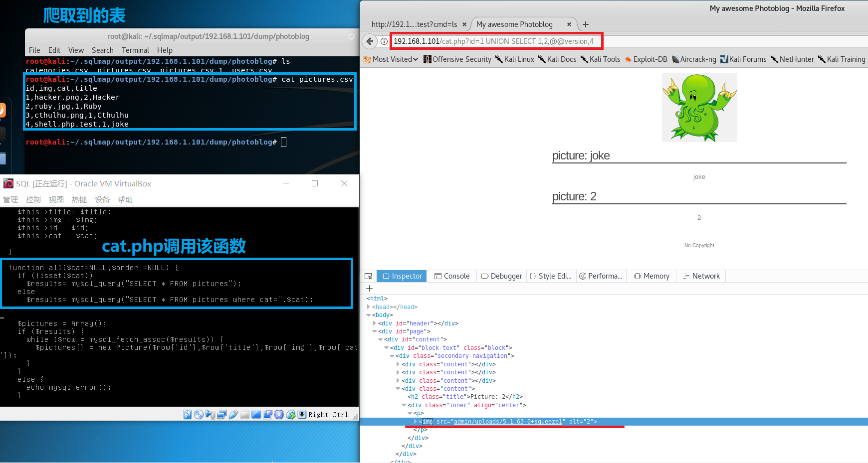Image resolution: width=868 pixels, height=463 pixels.
Task: Click the USB devices icon in VirtualBox status bar
Action: (x=233, y=414)
